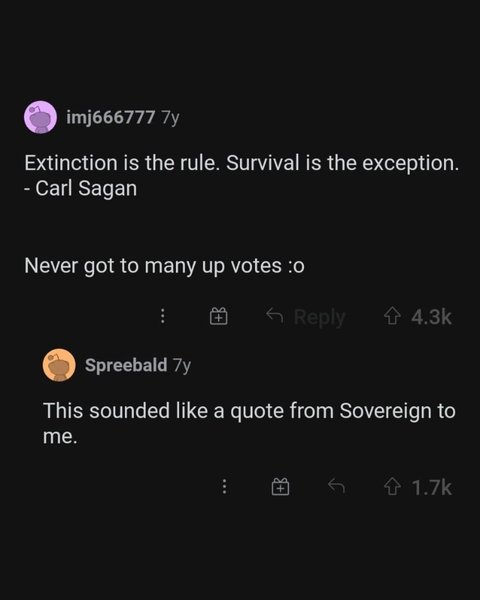
Task: Open three-dot menu on imj666777's comment
Action: (x=163, y=316)
